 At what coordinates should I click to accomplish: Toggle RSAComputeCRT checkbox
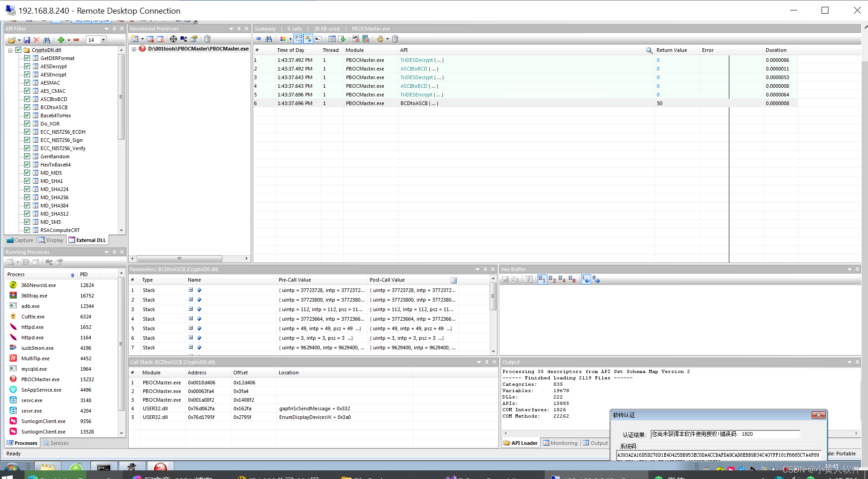point(27,230)
